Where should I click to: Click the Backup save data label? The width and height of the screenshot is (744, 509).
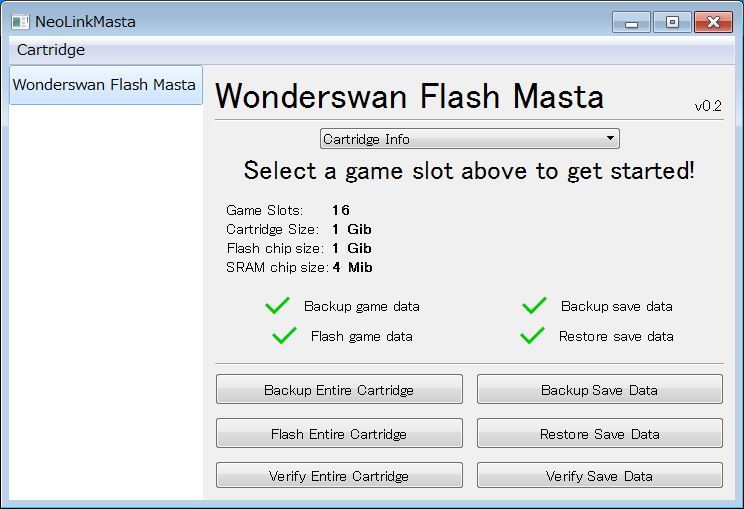(x=616, y=306)
